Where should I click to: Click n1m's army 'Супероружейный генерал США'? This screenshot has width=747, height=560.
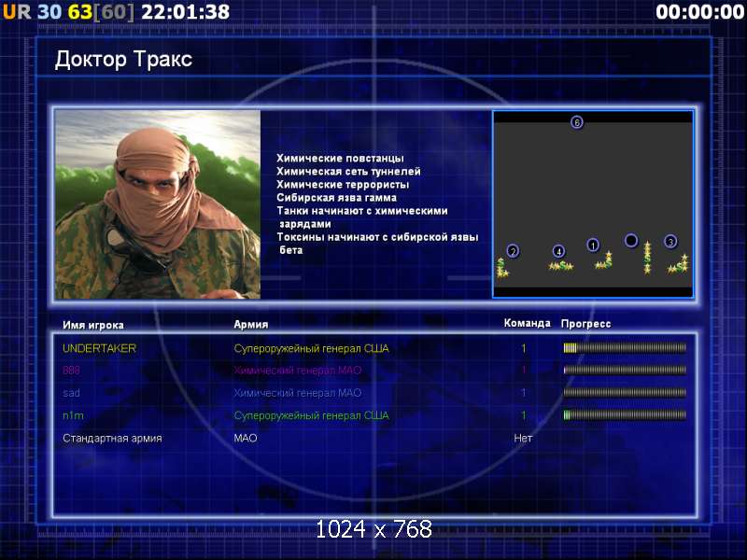[x=311, y=415]
